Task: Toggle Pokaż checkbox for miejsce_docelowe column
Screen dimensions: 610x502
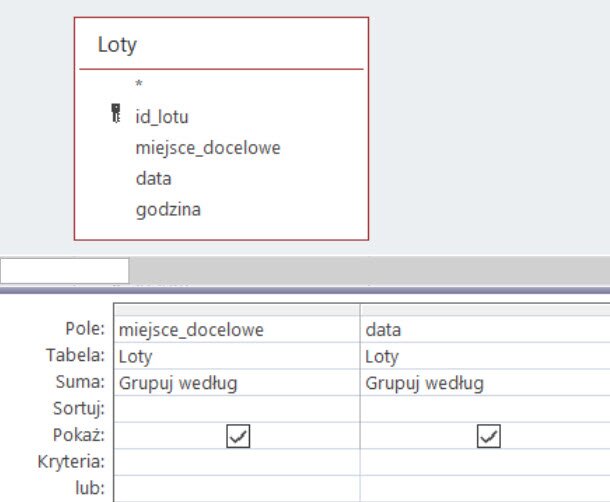Action: click(x=238, y=436)
